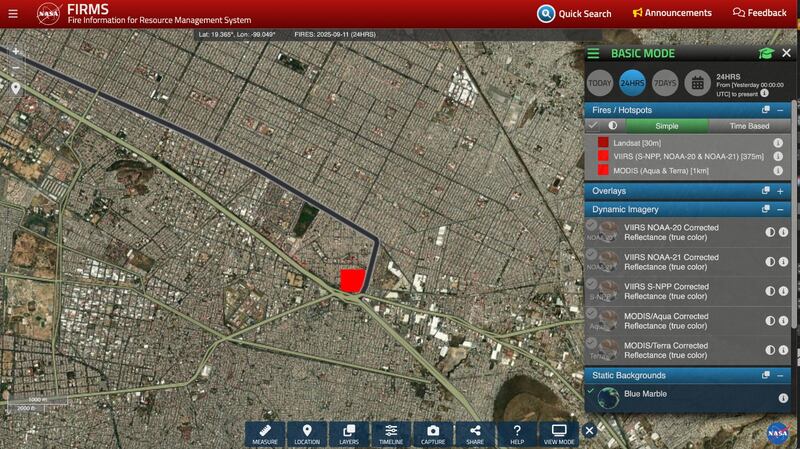
Task: Close the Basic Mode panel
Action: [786, 53]
